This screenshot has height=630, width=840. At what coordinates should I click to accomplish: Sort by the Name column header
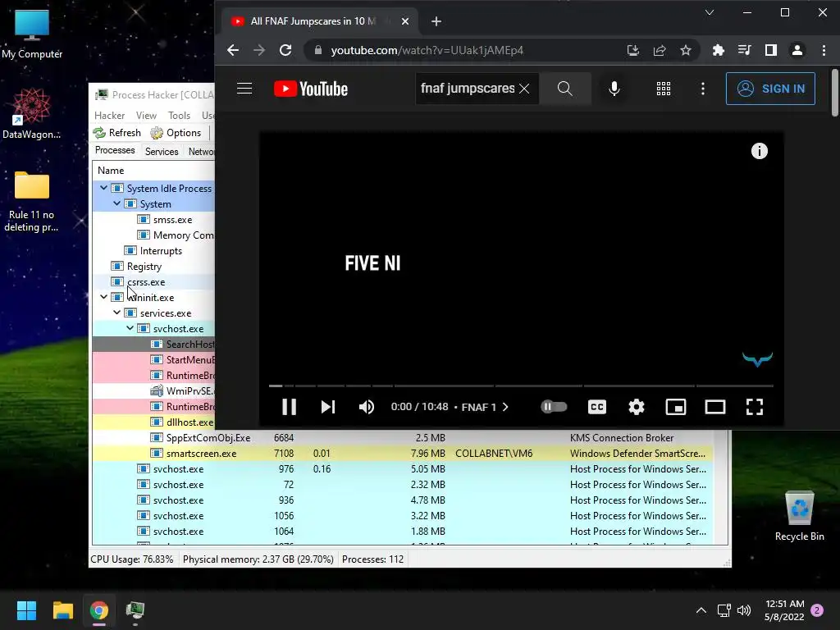coord(153,171)
